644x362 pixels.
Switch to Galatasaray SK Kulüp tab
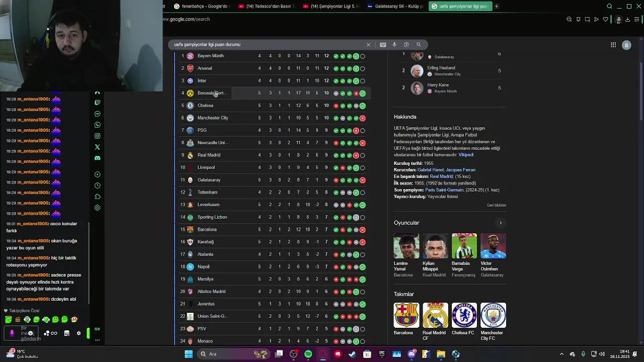pyautogui.click(x=396, y=6)
